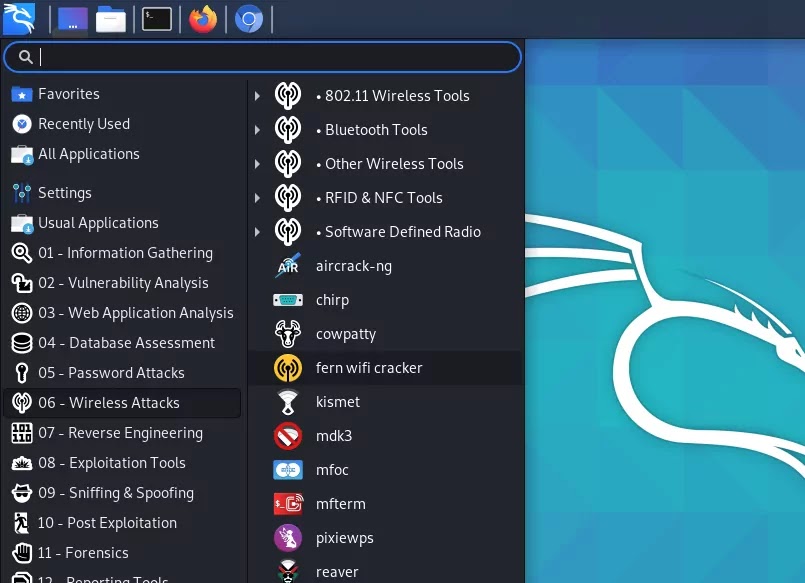Open Other Wireless Tools label

[x=390, y=164]
